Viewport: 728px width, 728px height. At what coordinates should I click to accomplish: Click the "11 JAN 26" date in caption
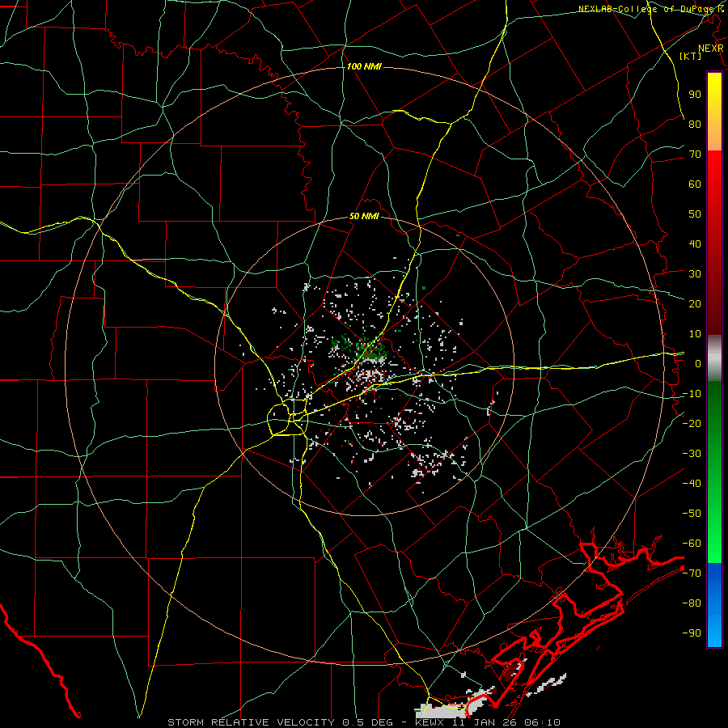pyautogui.click(x=484, y=722)
